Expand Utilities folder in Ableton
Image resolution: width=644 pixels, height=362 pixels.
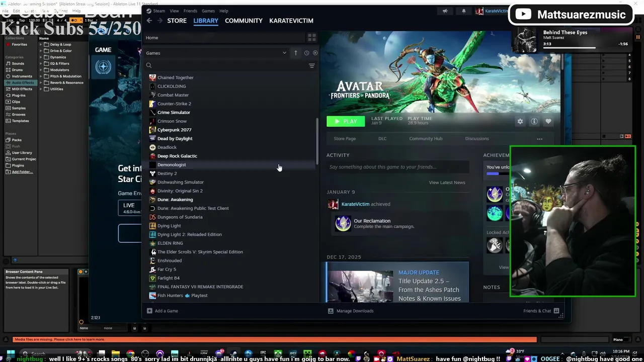(41, 89)
